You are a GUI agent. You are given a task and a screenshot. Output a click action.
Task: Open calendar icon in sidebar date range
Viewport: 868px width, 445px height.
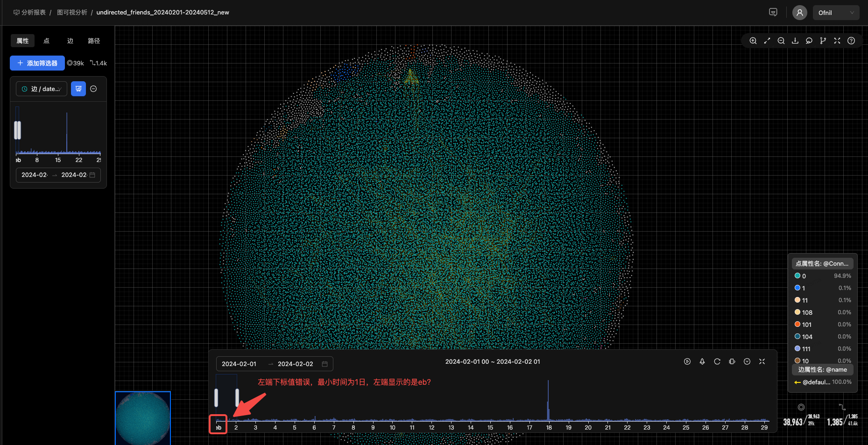click(x=92, y=175)
